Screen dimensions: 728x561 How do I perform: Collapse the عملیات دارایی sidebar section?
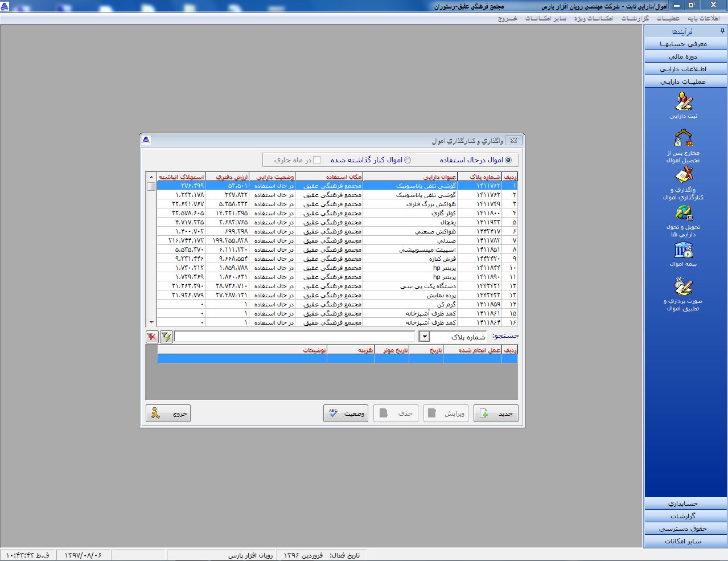click(686, 81)
